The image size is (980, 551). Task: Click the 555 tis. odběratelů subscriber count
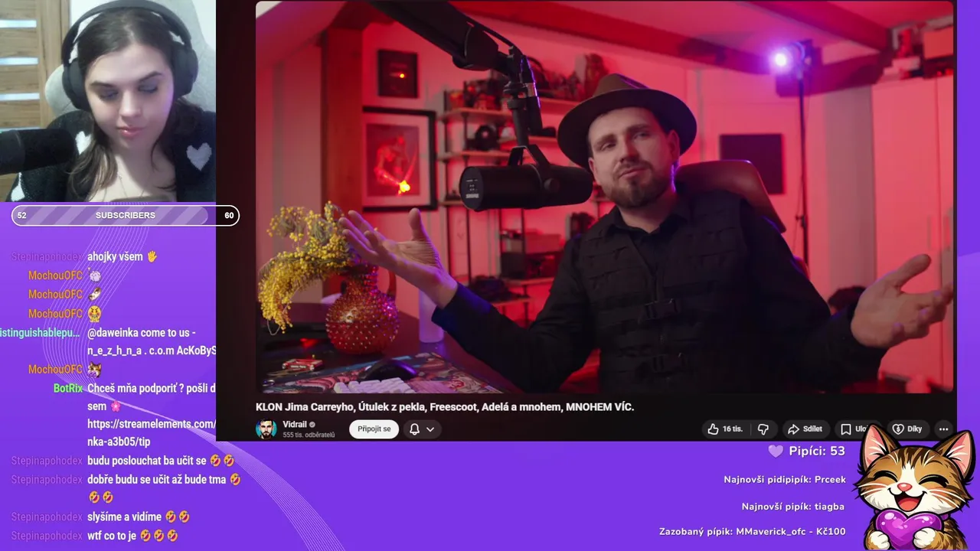click(x=309, y=435)
